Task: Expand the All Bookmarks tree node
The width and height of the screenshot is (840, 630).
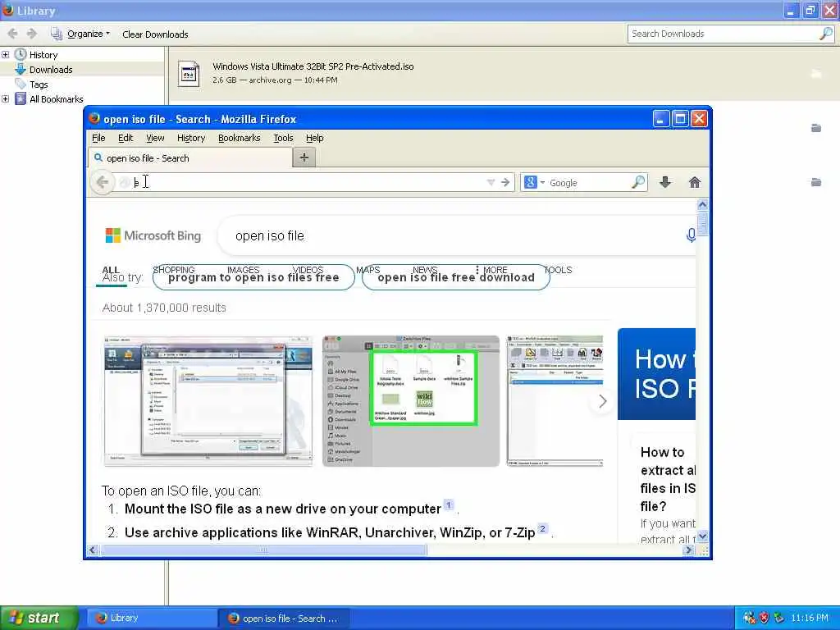Action: pos(6,99)
